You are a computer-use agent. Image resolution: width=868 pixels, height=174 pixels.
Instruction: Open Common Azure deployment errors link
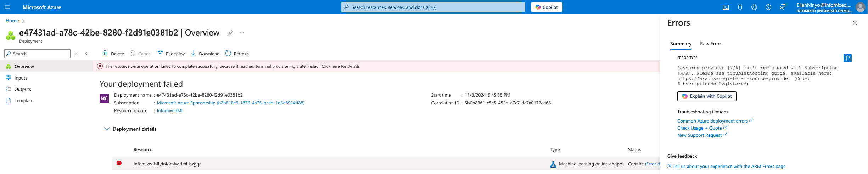point(715,121)
